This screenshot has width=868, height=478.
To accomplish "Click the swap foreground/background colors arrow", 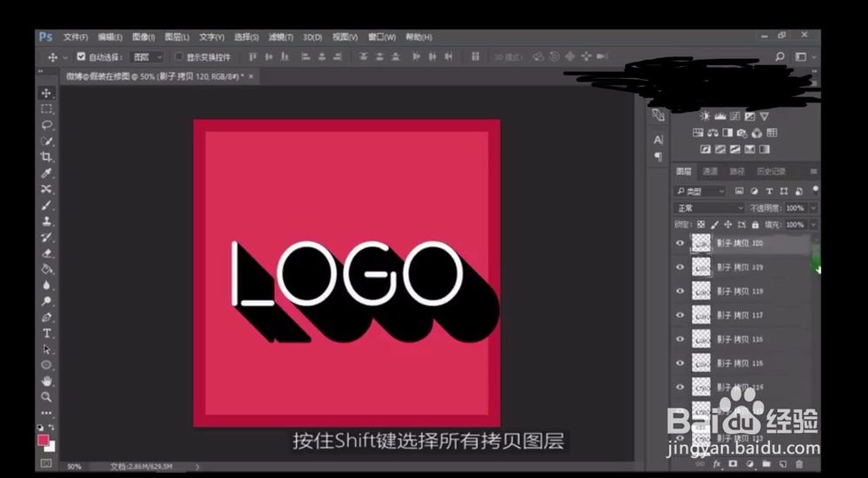I will tap(51, 428).
